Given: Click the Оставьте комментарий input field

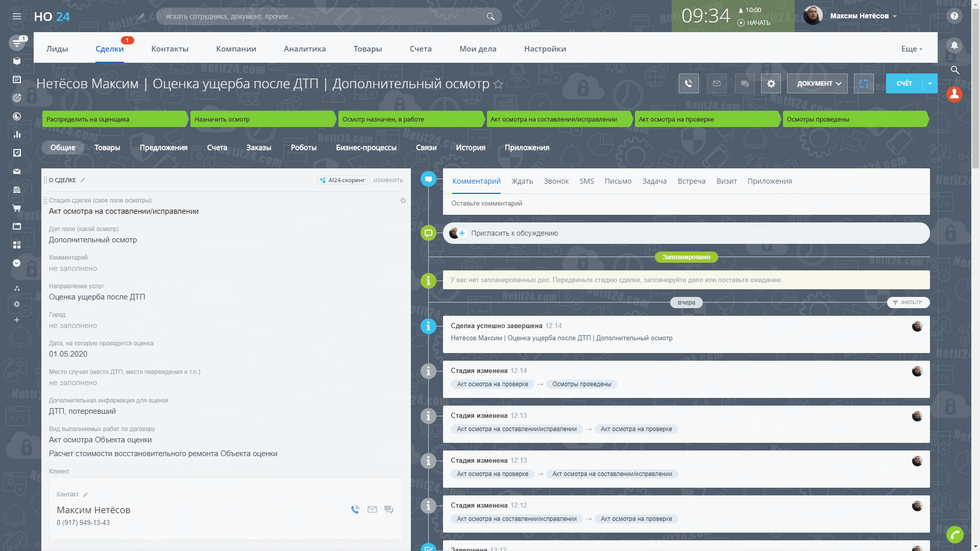Looking at the screenshot, I should coord(684,204).
